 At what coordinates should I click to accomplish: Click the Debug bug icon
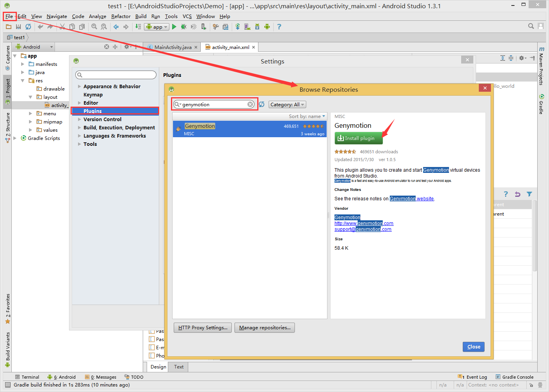184,27
